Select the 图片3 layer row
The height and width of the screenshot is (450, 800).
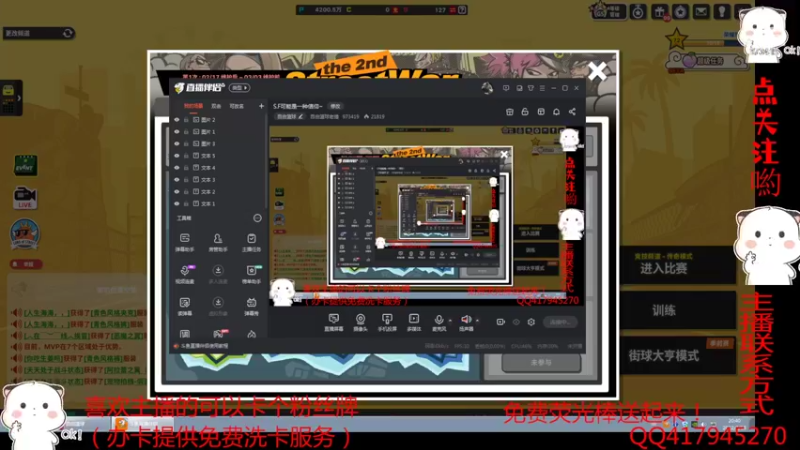(x=217, y=144)
